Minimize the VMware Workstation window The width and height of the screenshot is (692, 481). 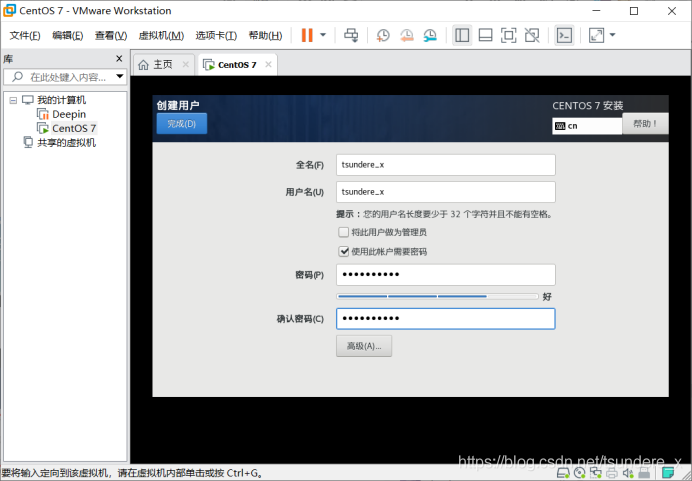(597, 11)
